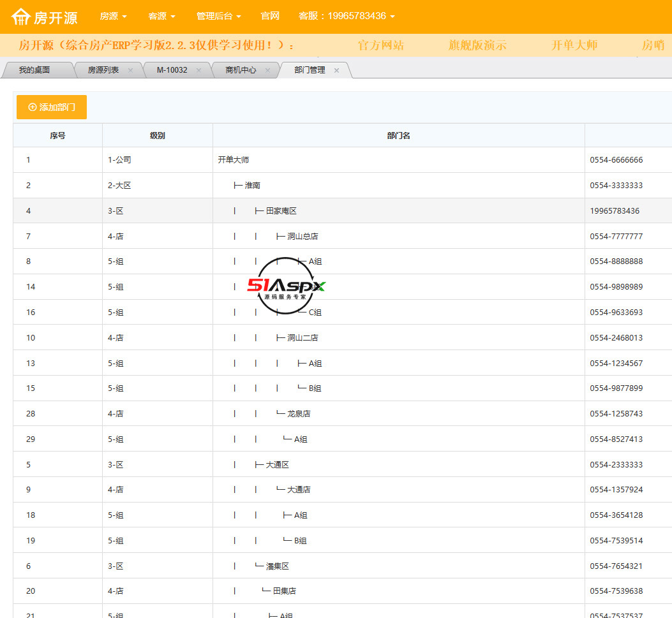This screenshot has height=618, width=672.
Task: Close the 商机中心 tab
Action: pos(267,70)
